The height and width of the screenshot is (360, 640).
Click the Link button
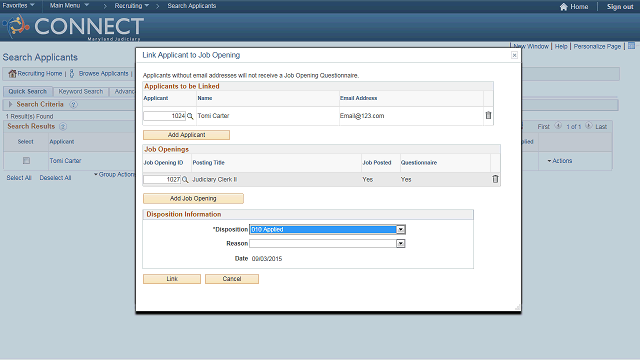pyautogui.click(x=172, y=279)
